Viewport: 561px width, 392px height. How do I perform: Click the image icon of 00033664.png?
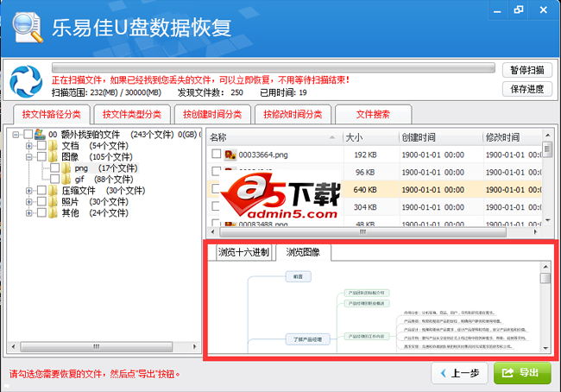230,155
